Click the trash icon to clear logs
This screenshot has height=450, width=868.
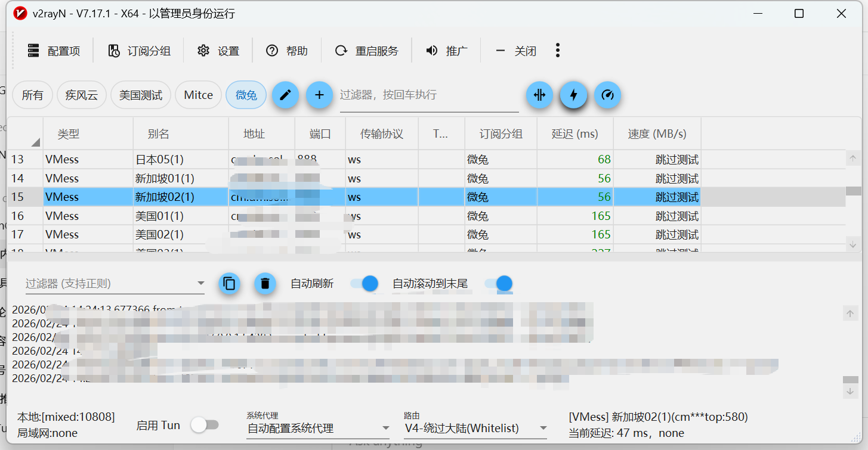click(265, 283)
